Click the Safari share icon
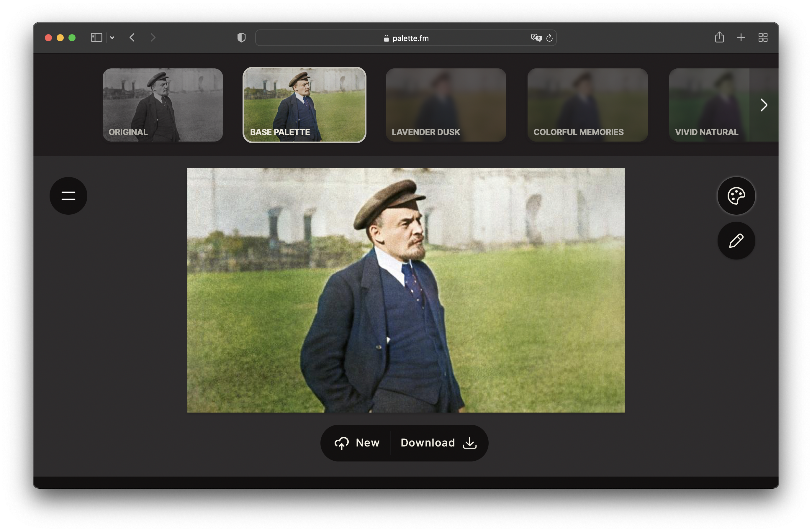Viewport: 812px width, 532px height. pos(719,37)
